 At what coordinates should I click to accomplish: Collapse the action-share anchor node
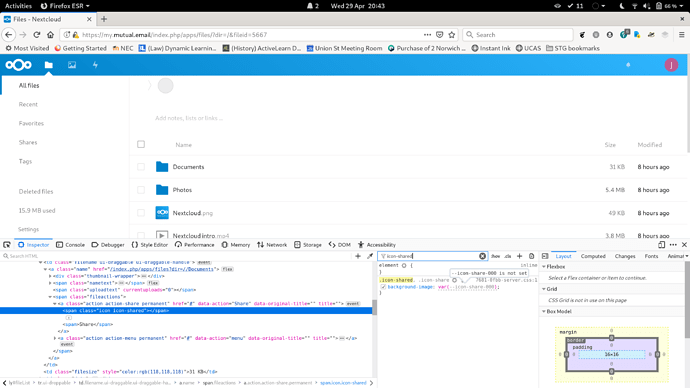[x=55, y=304]
